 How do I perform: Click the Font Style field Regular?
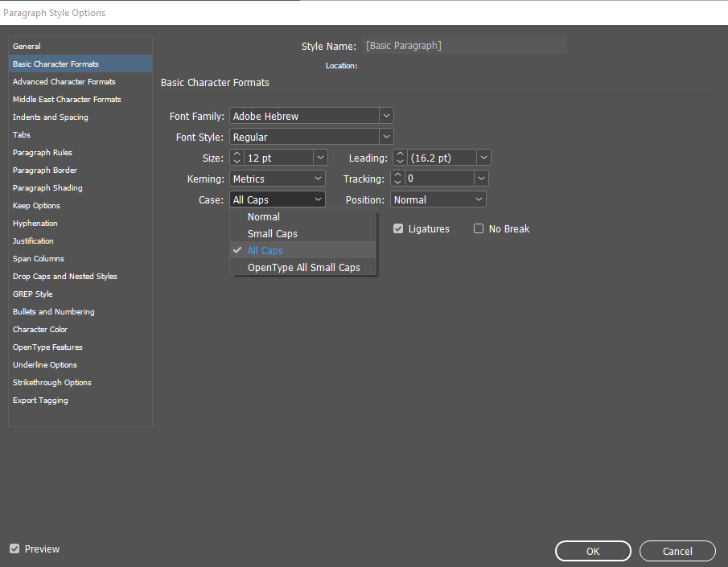(305, 137)
